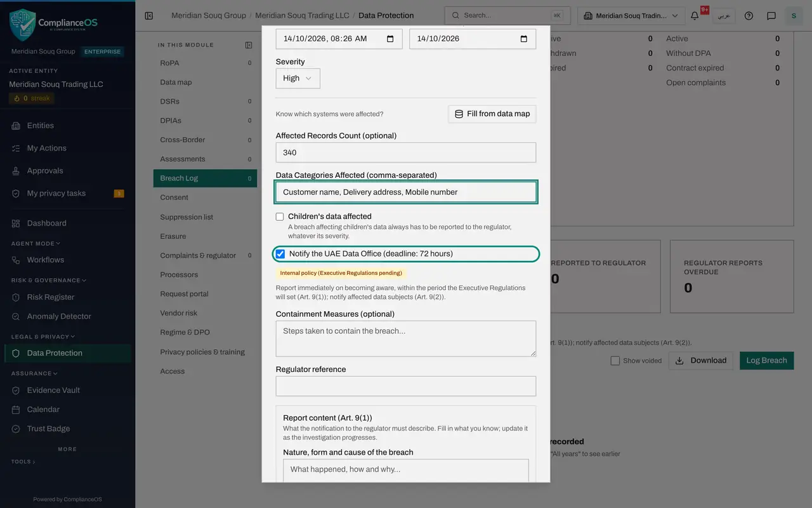The image size is (812, 508).
Task: Select Data Protection in the sidebar
Action: click(68, 353)
